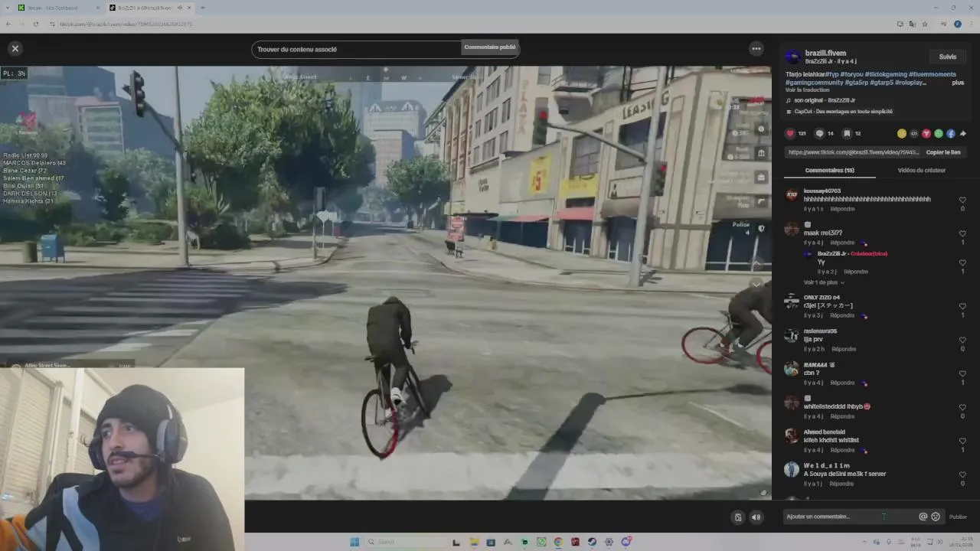Open the brazili.fivem username link
Viewport: 980px width, 551px height.
pyautogui.click(x=825, y=53)
